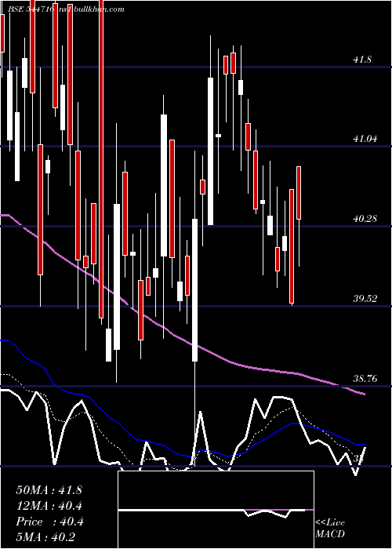
Task: Click the 39.52 price axis label
Action: (365, 299)
